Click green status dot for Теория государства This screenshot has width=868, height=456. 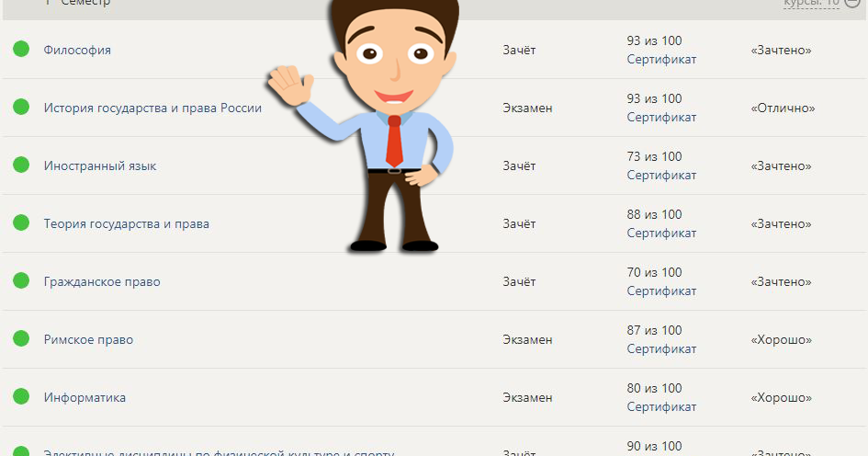(21, 222)
